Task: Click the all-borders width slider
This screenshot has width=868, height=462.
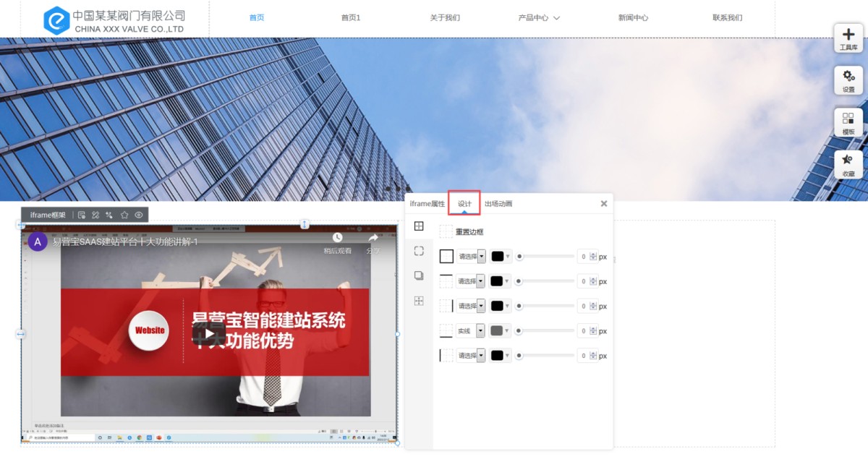Action: tap(545, 256)
